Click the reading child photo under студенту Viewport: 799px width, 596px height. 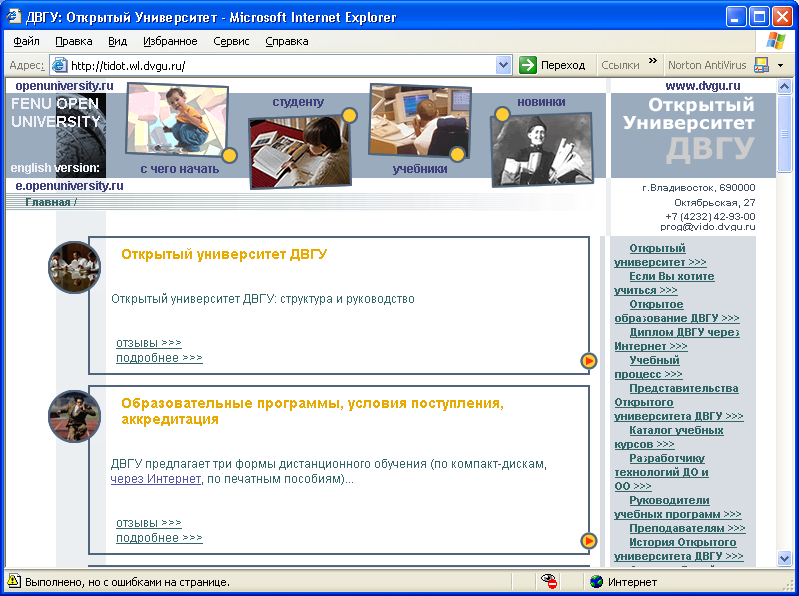click(x=301, y=151)
